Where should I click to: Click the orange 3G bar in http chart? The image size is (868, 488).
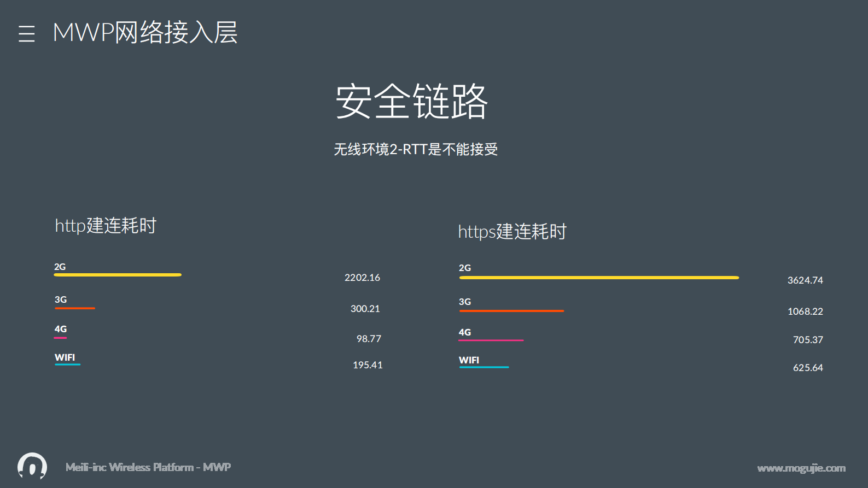75,308
